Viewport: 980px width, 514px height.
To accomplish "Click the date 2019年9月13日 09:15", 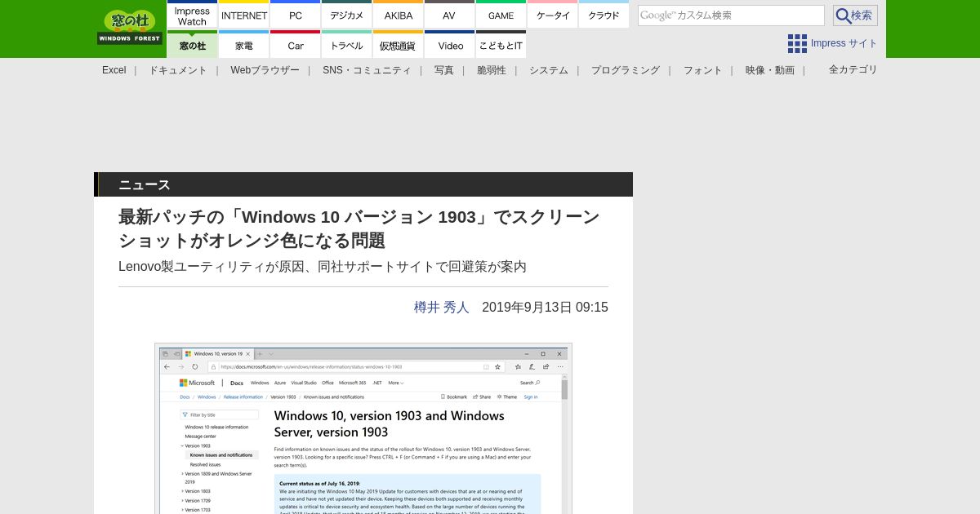I will coord(545,308).
